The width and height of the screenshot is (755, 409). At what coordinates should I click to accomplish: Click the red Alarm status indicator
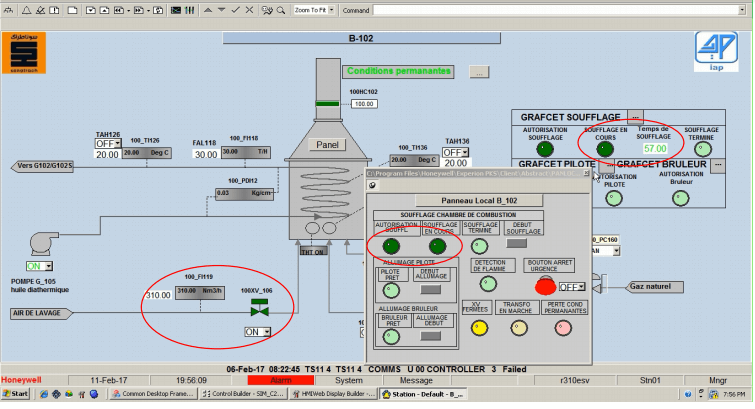coord(281,380)
